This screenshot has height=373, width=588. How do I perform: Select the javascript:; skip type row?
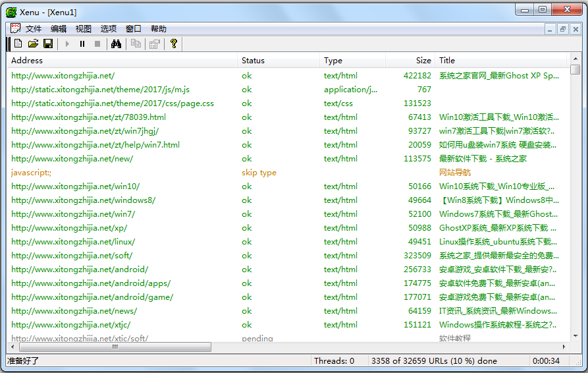point(31,173)
